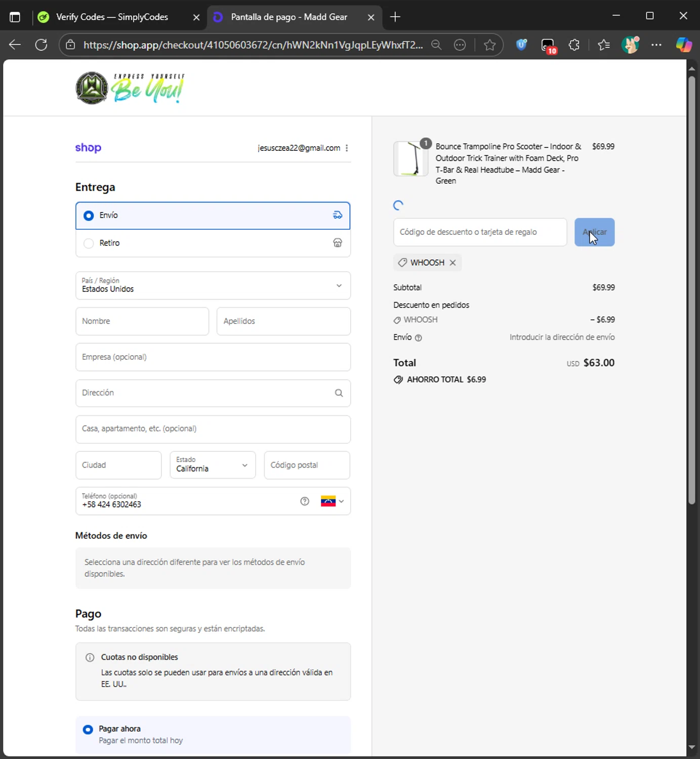
Task: Click the Entrega heading
Action: pyautogui.click(x=95, y=187)
